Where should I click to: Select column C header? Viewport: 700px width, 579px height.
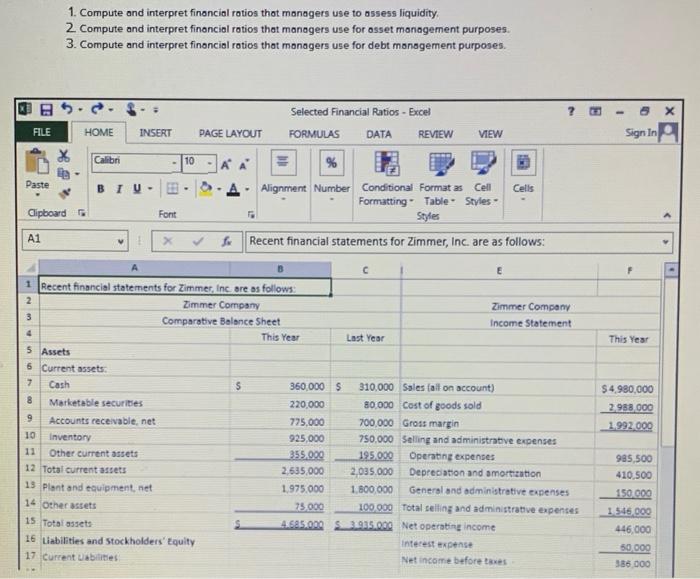pos(365,270)
